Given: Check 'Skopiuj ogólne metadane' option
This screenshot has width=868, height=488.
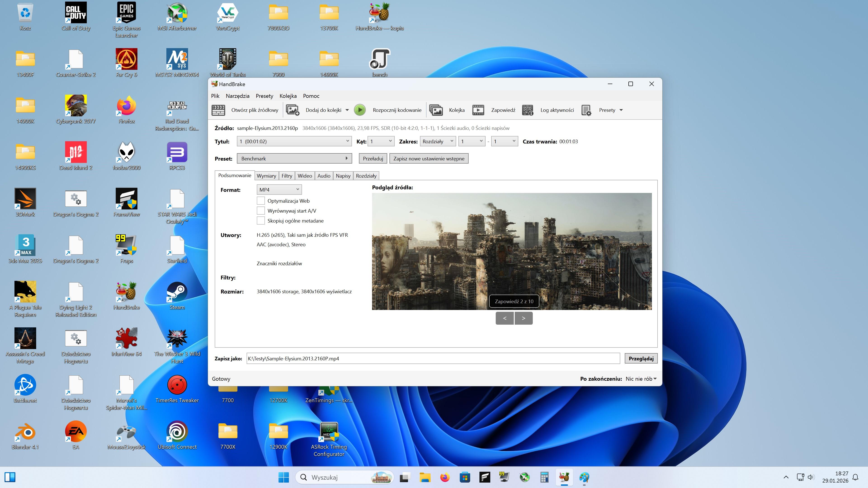Looking at the screenshot, I should click(260, 221).
